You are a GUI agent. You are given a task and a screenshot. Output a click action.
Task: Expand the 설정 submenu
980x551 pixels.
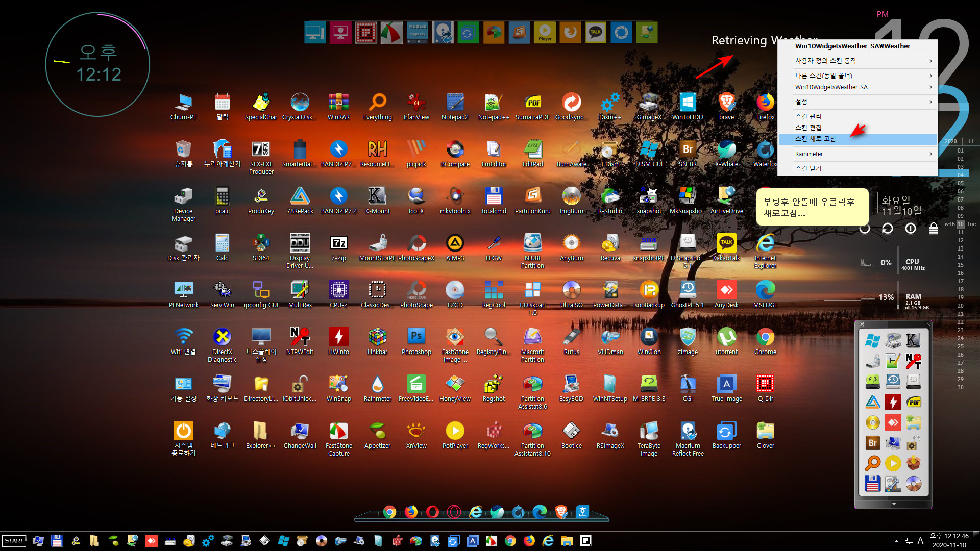[x=857, y=102]
